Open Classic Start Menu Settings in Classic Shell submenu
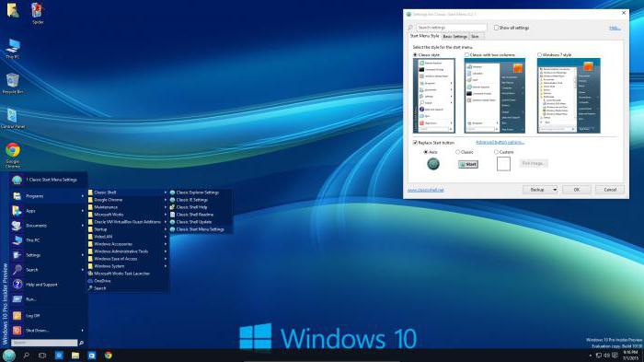The height and width of the screenshot is (362, 644). (x=201, y=229)
